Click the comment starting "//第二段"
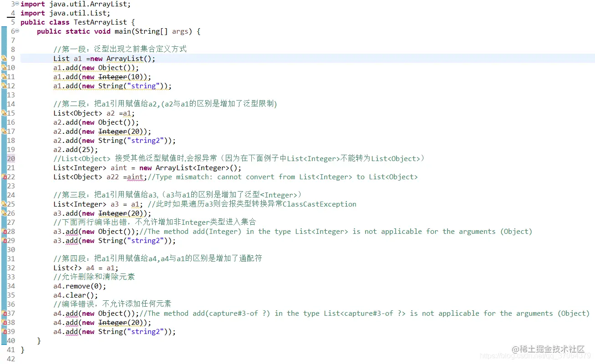 tap(165, 104)
